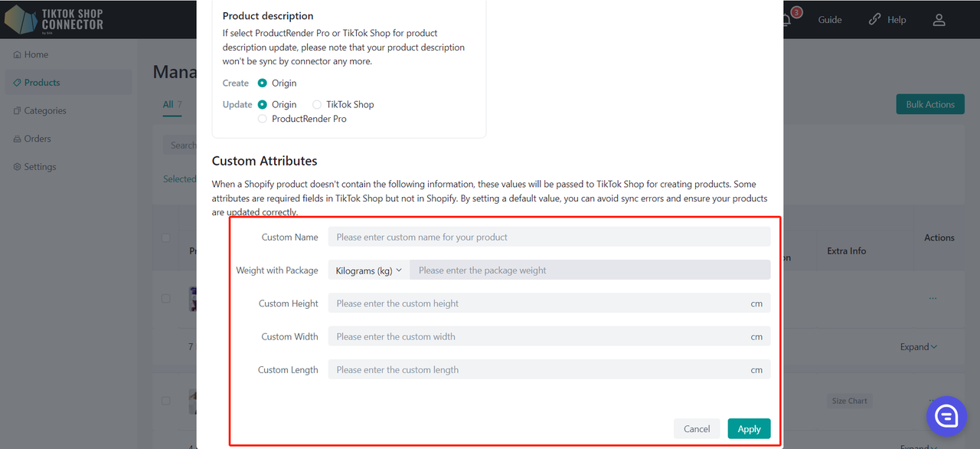The height and width of the screenshot is (449, 980).
Task: Navigate to Categories in the sidebar
Action: (40, 110)
